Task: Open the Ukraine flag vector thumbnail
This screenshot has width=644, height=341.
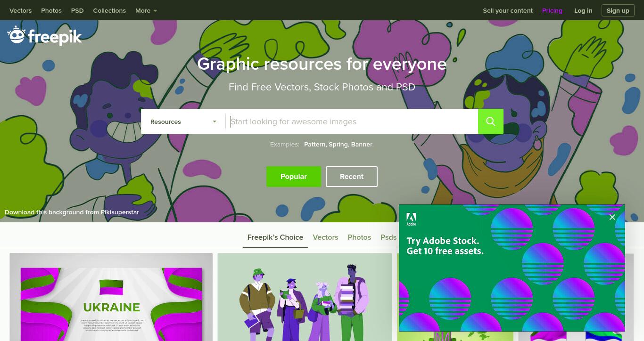Action: pos(111,297)
